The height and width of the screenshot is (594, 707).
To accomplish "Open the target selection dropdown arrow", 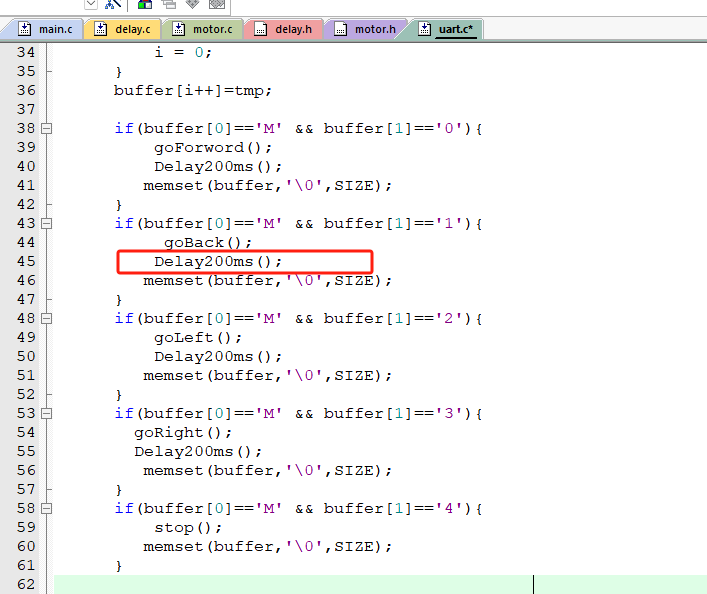I will tap(91, 5).
